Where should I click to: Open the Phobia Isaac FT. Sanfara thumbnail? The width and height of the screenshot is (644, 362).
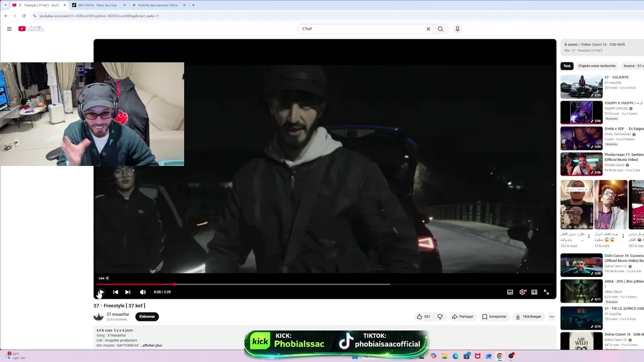[x=582, y=164]
